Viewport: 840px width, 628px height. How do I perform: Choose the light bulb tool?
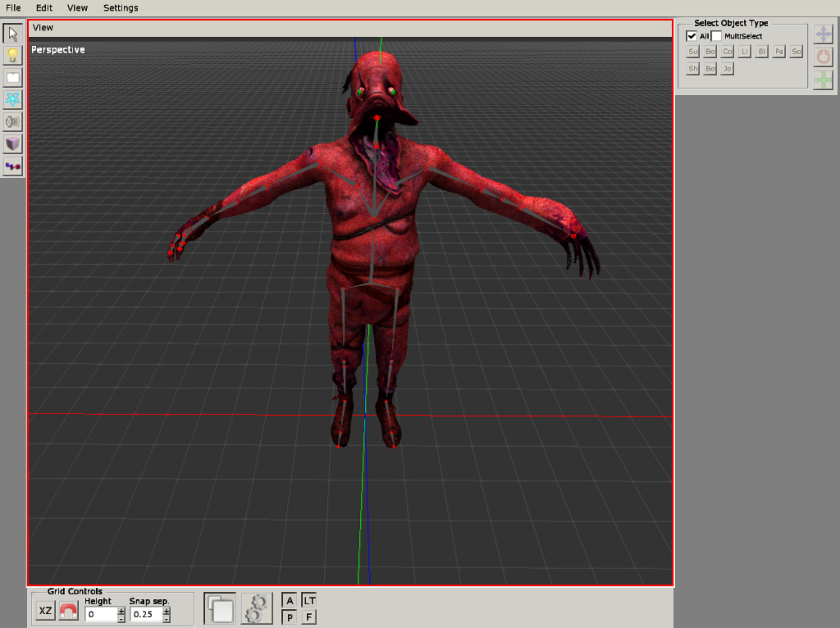tap(13, 56)
